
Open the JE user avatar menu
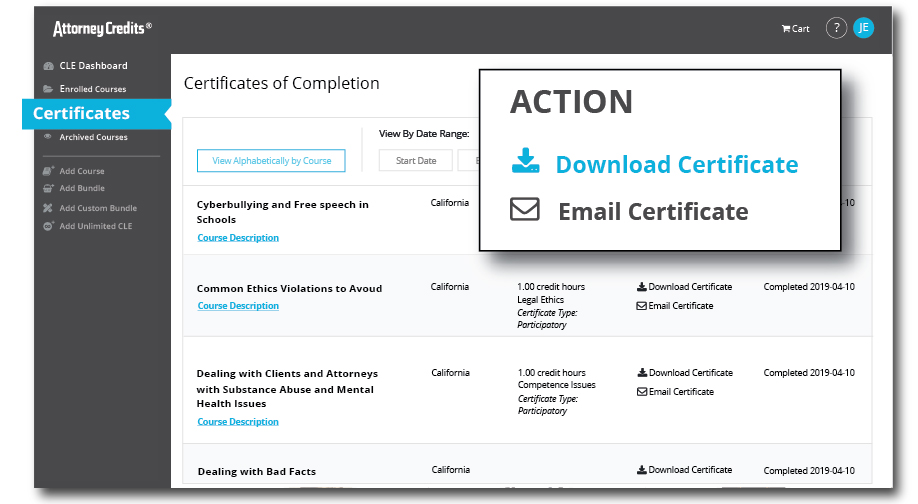(864, 28)
